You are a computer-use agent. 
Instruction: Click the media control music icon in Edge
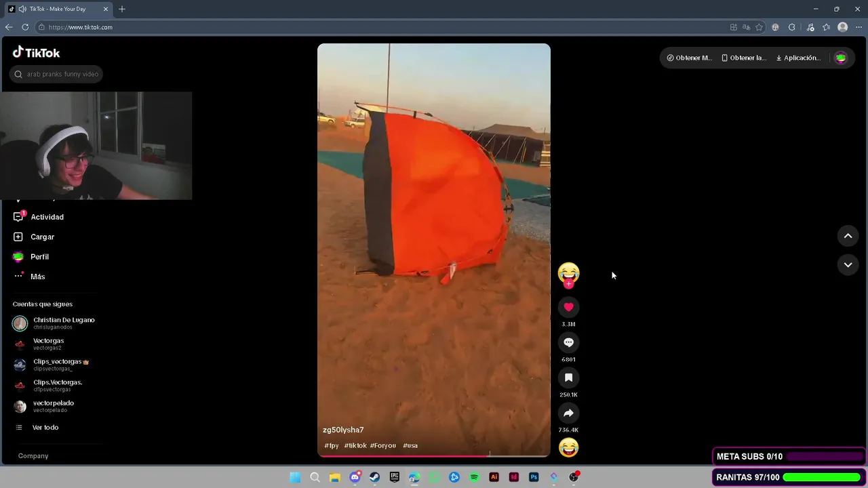[810, 27]
